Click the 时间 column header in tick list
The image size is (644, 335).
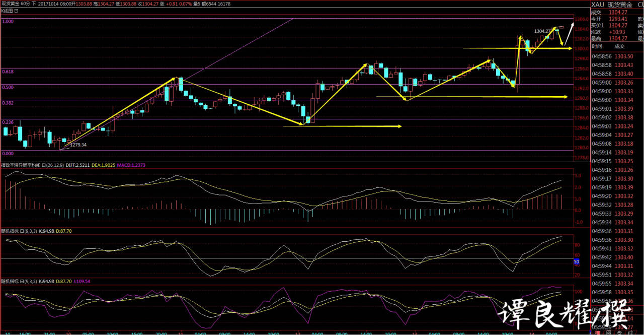point(597,47)
